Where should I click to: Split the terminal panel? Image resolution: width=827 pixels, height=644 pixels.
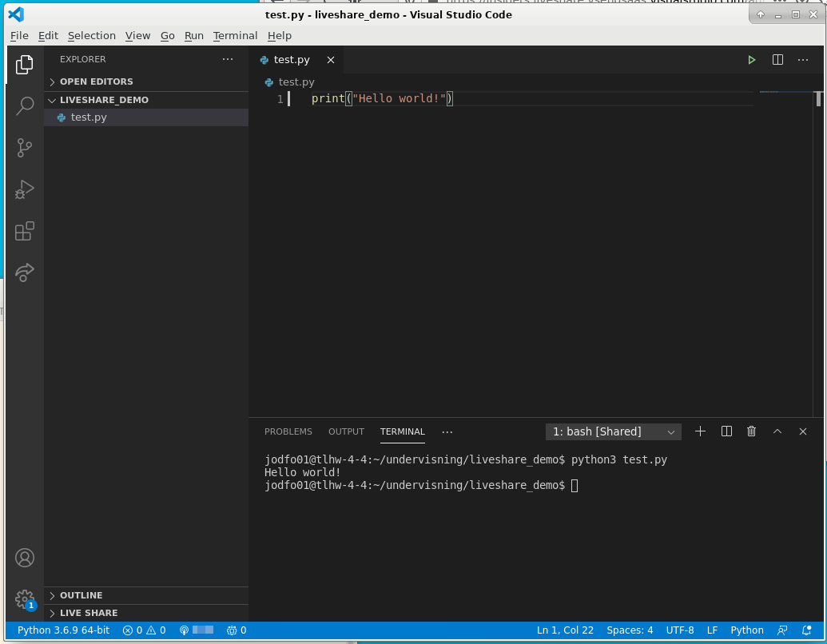click(726, 431)
